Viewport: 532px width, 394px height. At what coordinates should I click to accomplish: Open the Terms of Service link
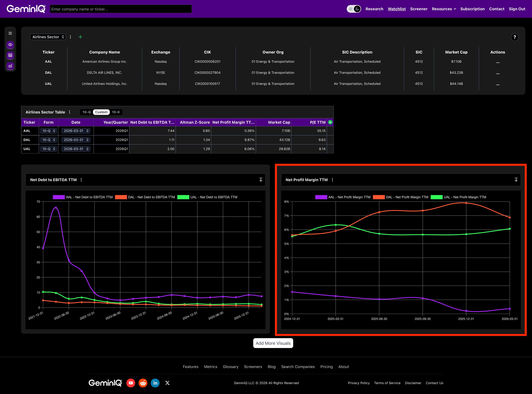point(387,383)
